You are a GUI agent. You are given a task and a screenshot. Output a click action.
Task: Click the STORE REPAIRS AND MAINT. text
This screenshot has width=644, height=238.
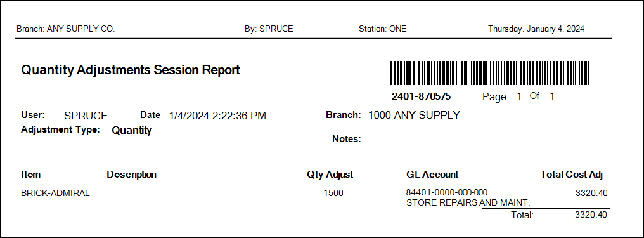[468, 202]
